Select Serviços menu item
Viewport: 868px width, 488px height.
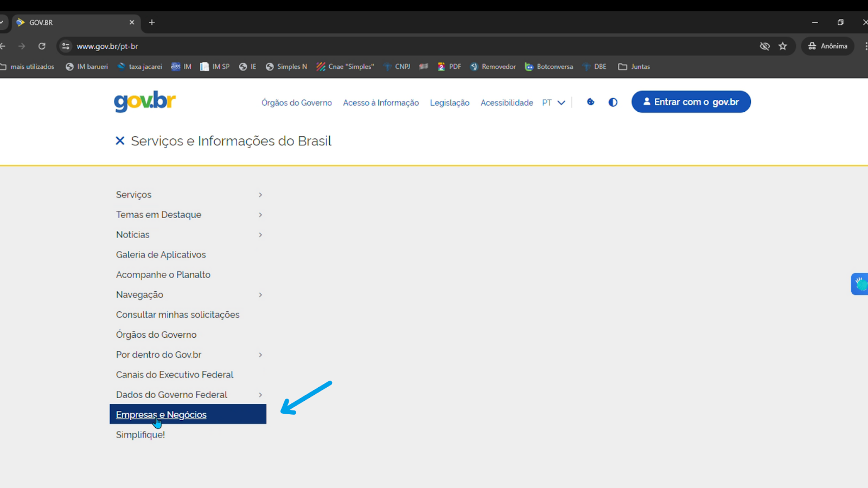[133, 195]
